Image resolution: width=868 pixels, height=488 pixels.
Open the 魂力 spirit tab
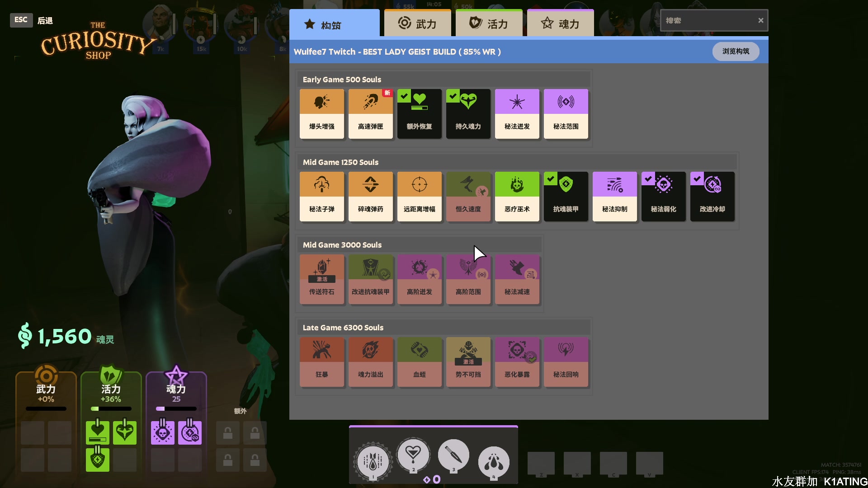[560, 23]
